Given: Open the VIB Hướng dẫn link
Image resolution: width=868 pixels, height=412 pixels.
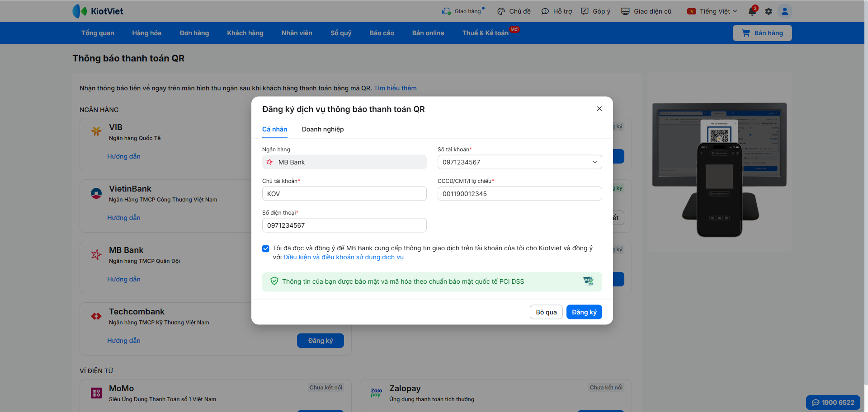Looking at the screenshot, I should pyautogui.click(x=124, y=156).
